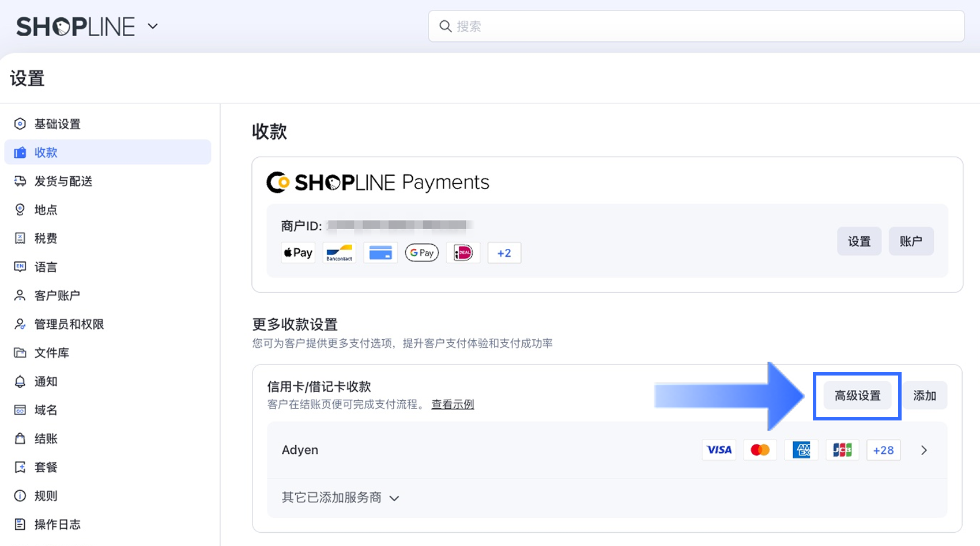Click the 基础设置 hexagon icon
The width and height of the screenshot is (980, 546).
(x=20, y=124)
